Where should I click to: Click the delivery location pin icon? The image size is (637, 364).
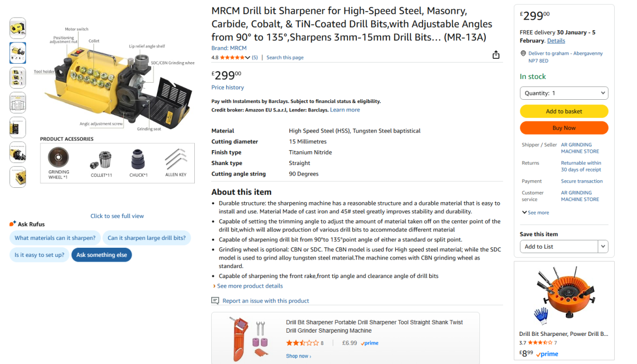point(523,54)
